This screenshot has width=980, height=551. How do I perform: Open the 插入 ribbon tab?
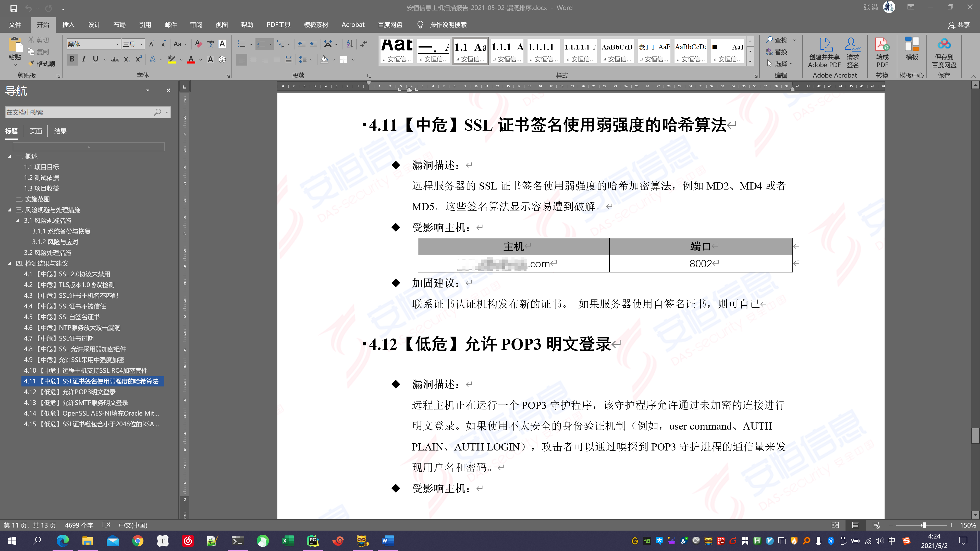click(x=68, y=25)
